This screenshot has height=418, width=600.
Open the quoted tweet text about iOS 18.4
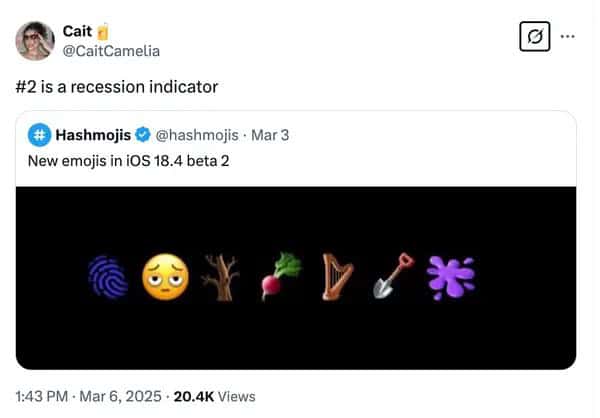129,161
